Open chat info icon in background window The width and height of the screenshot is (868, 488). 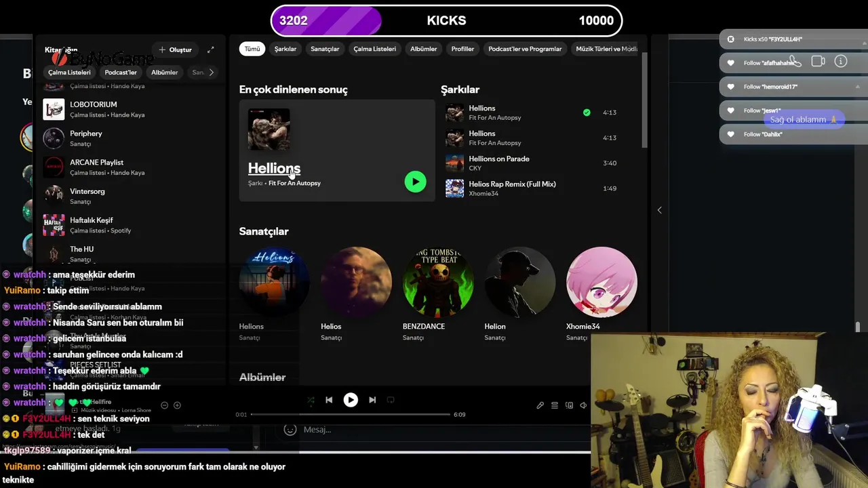pyautogui.click(x=841, y=61)
